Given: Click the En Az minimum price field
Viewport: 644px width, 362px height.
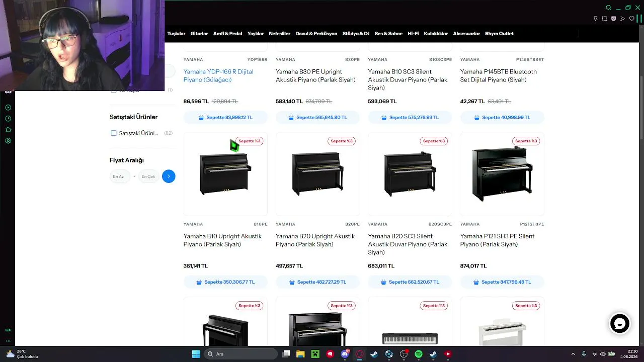Looking at the screenshot, I should (x=120, y=176).
